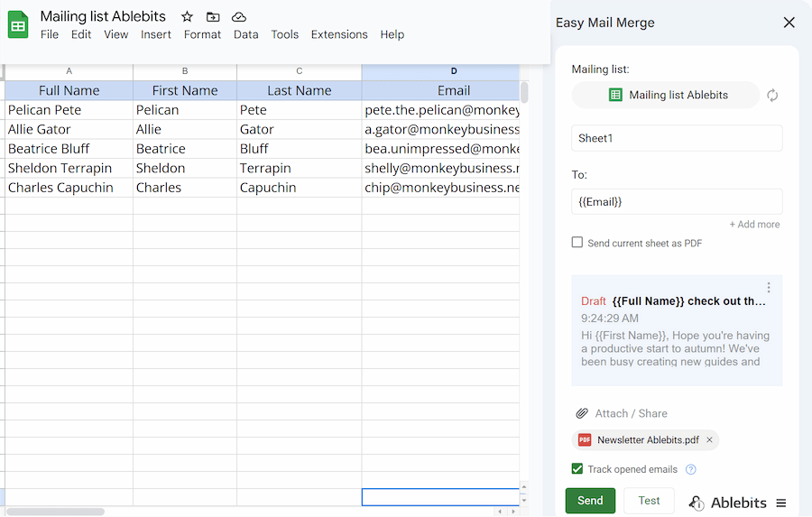Click the Attach / Share paperclip icon

(x=582, y=413)
